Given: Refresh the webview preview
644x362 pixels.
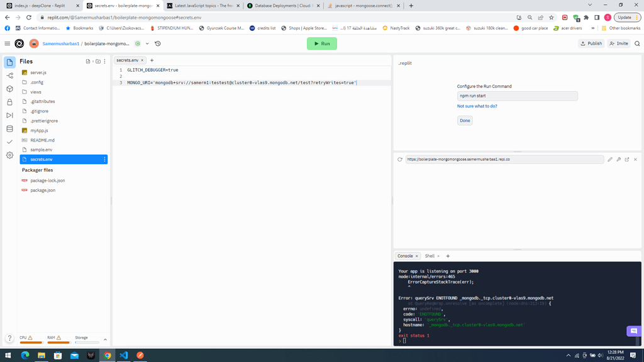Looking at the screenshot, I should coord(399,160).
